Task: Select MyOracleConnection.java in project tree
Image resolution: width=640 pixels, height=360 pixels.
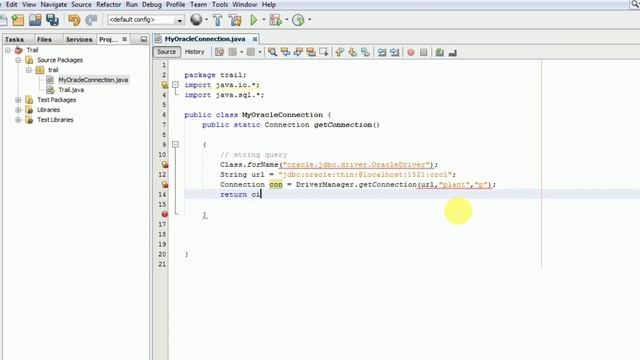Action: 93,80
